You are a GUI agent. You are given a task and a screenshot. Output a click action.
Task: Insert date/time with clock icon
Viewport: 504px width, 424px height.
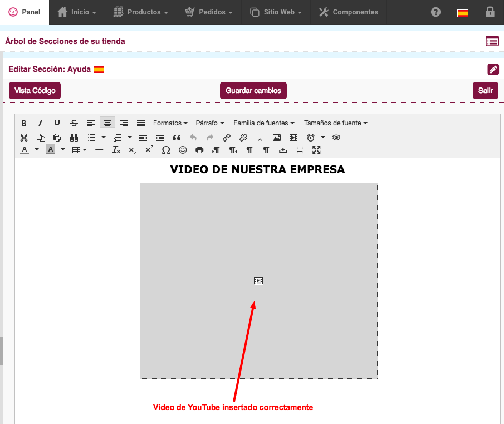point(311,138)
